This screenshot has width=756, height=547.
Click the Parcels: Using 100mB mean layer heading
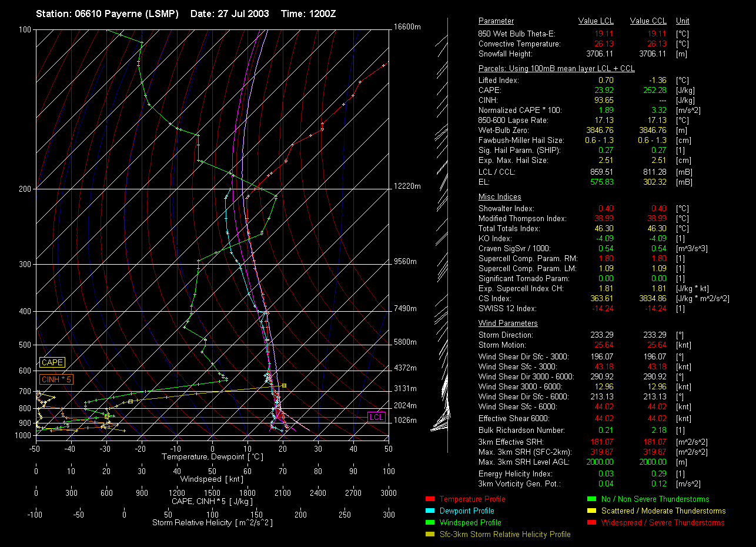556,69
